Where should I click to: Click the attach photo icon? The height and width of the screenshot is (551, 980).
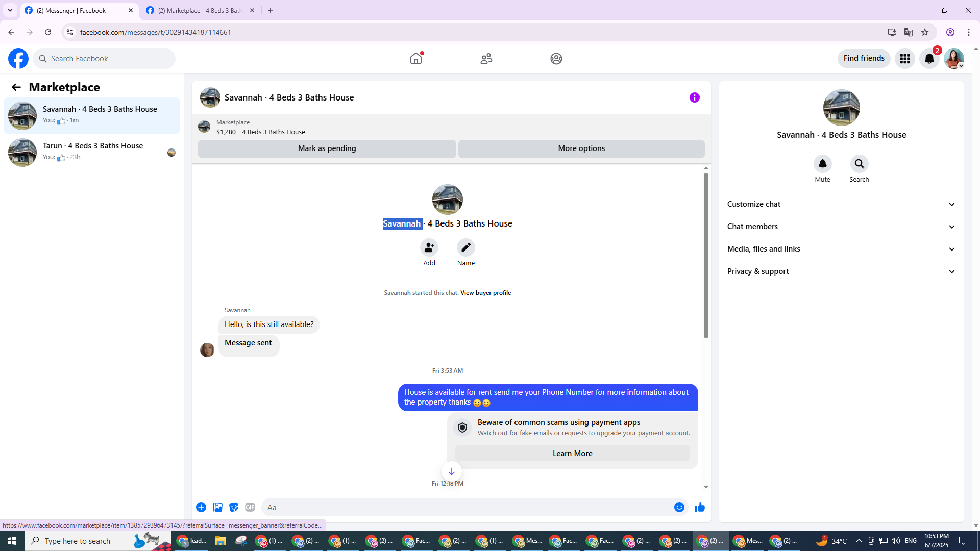217,507
